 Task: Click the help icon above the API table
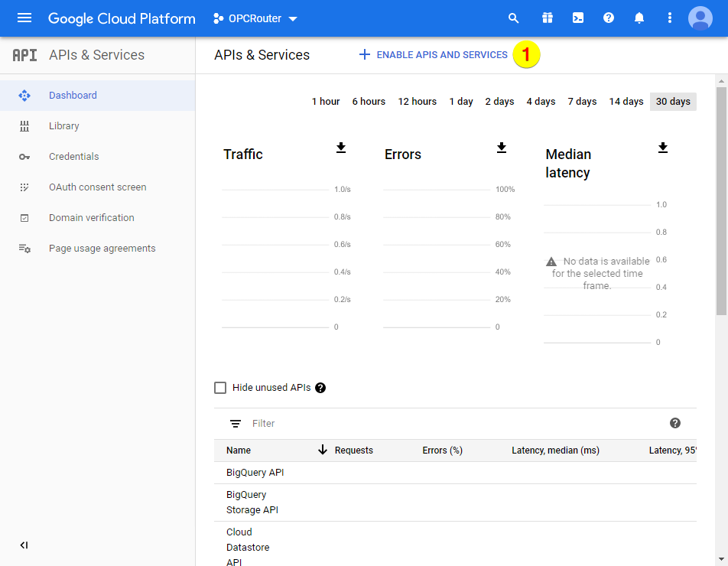675,422
